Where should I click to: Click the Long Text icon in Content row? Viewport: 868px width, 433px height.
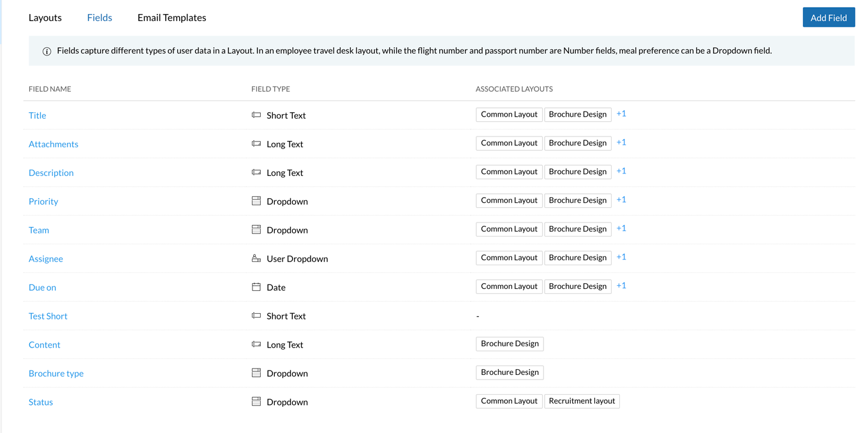tap(256, 344)
